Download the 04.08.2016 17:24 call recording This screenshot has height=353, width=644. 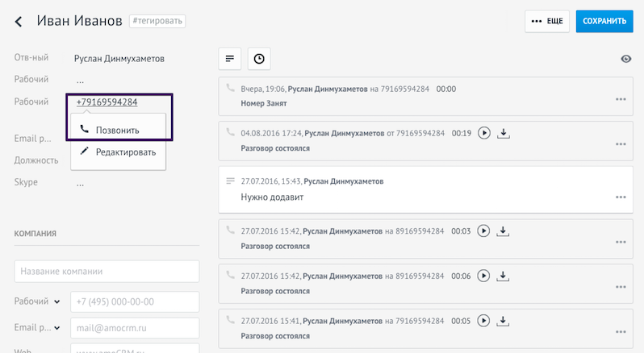(504, 133)
